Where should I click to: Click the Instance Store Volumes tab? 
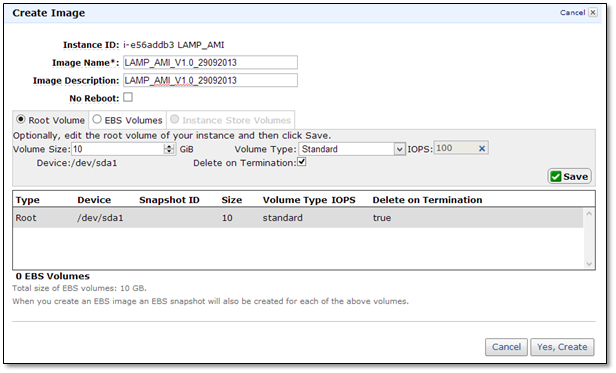(231, 120)
